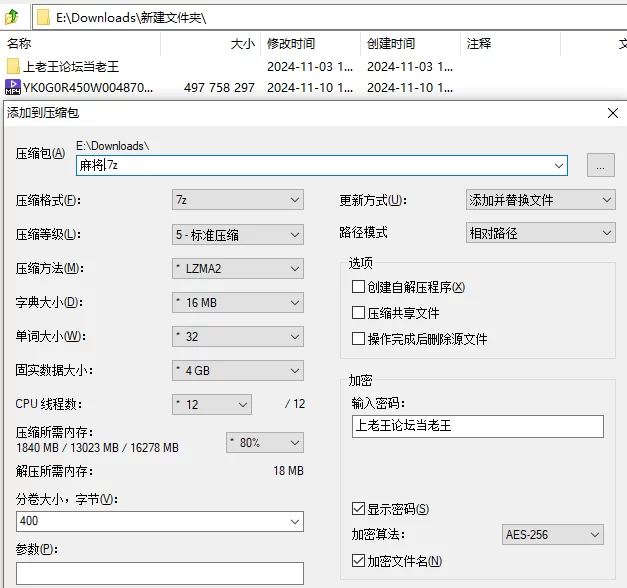The width and height of the screenshot is (627, 588).
Task: Click the browse … button for archive
Action: pos(601,165)
